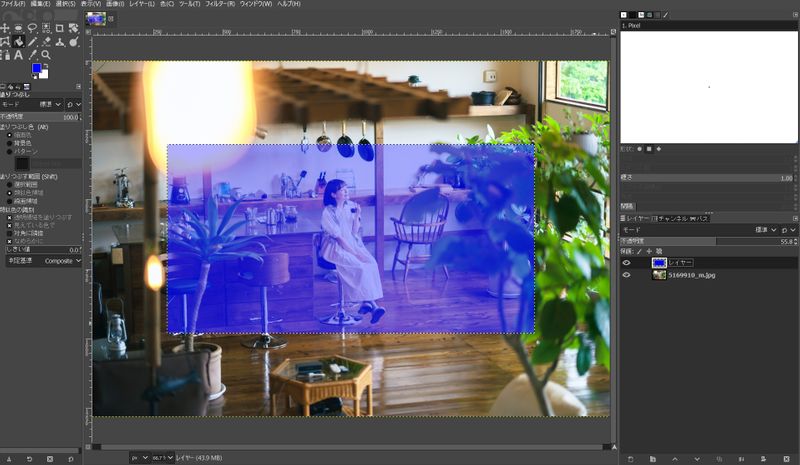Viewport: 800px width, 465px height.
Task: Select the Crop tool
Action: (x=60, y=28)
